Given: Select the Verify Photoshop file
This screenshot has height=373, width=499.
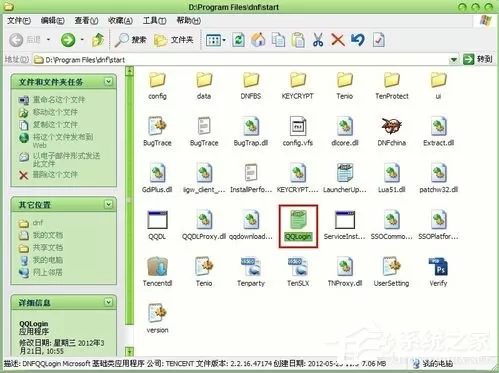Looking at the screenshot, I should point(438,272).
